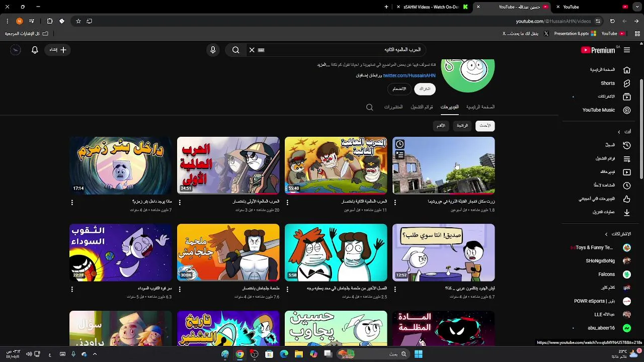Image resolution: width=644 pixels, height=362 pixels.
Task: Select the Popular filter chip
Action: click(462, 126)
